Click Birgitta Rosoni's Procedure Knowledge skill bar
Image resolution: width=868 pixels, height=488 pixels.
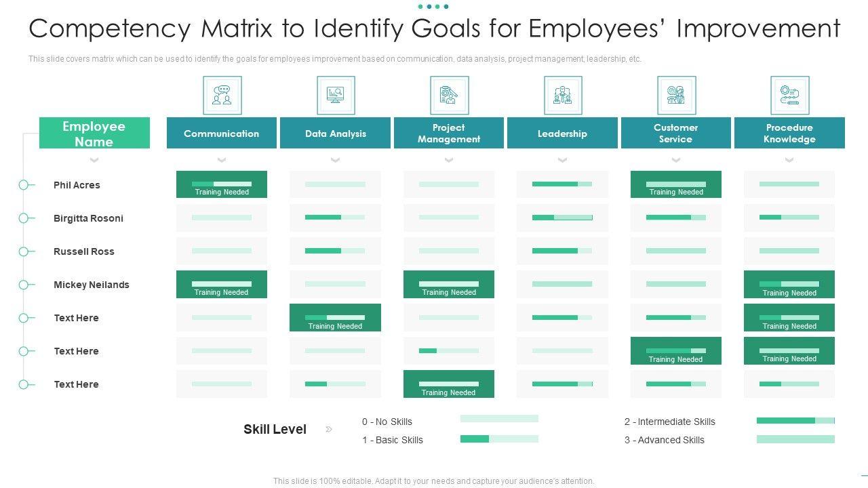789,218
